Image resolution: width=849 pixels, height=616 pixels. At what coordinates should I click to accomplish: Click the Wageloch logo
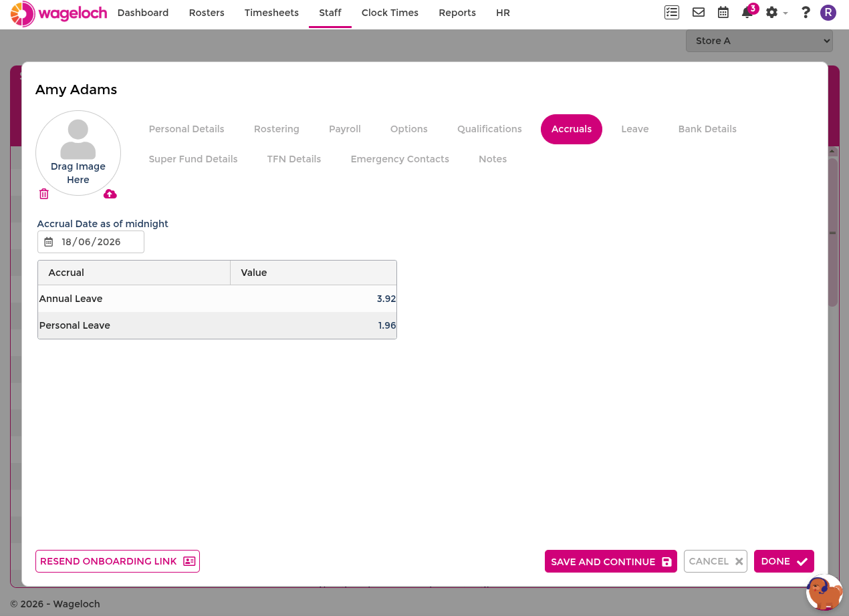(59, 13)
